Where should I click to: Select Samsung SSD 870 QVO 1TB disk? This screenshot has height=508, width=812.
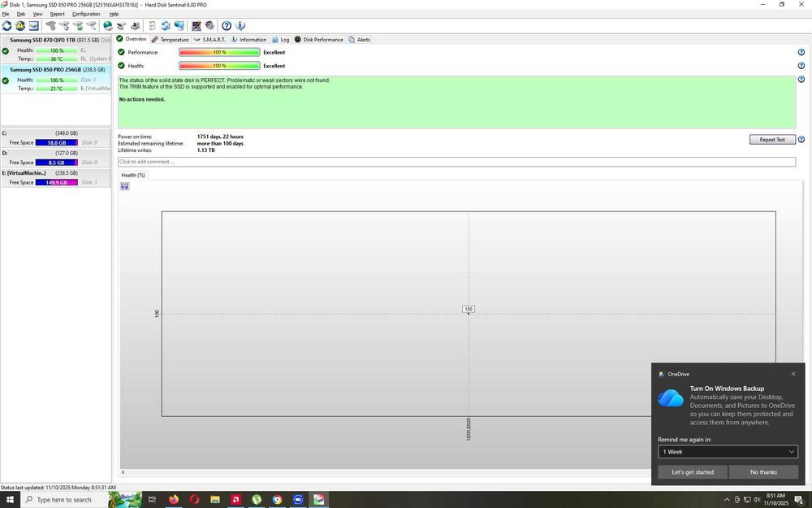[x=56, y=50]
